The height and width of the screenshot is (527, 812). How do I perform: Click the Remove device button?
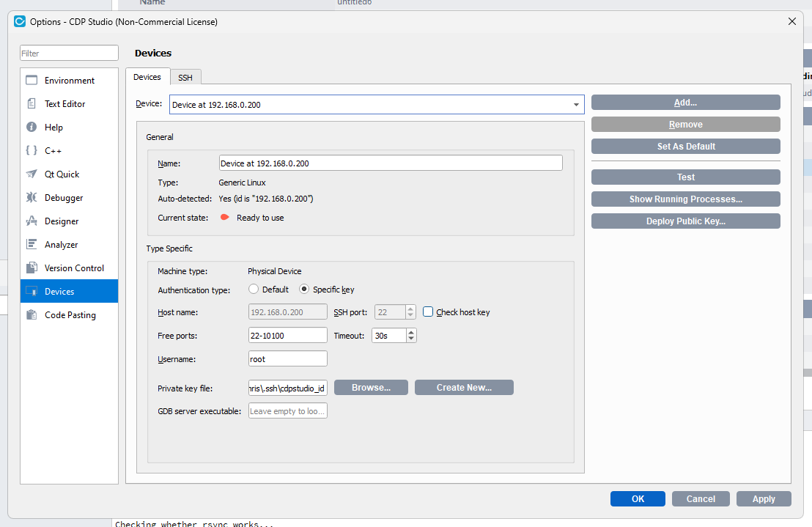click(686, 125)
